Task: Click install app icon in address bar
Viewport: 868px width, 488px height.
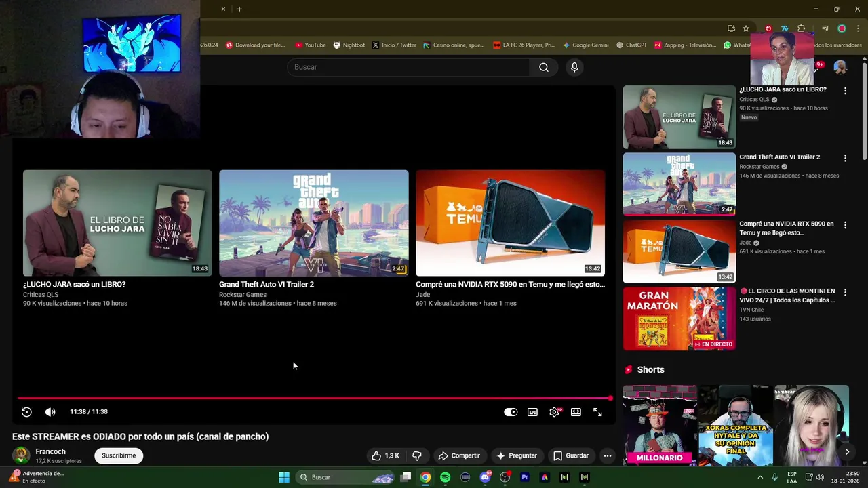Action: coord(731,28)
